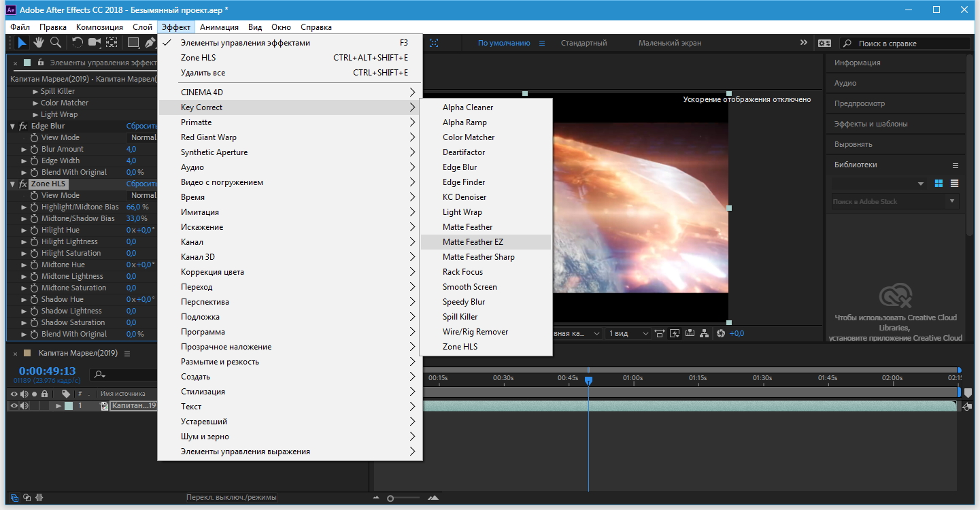The image size is (980, 510).
Task: Click the timeline zoom slider handle
Action: pyautogui.click(x=390, y=498)
